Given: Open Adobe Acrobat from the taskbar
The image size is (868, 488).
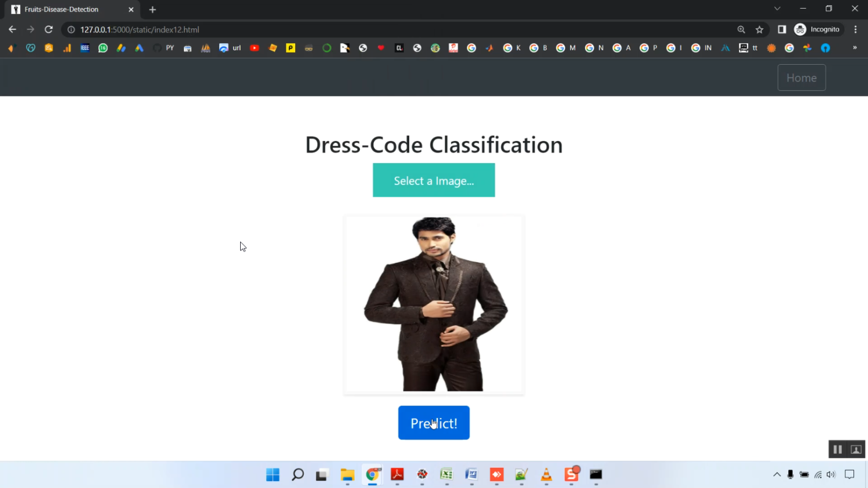Looking at the screenshot, I should pyautogui.click(x=397, y=475).
